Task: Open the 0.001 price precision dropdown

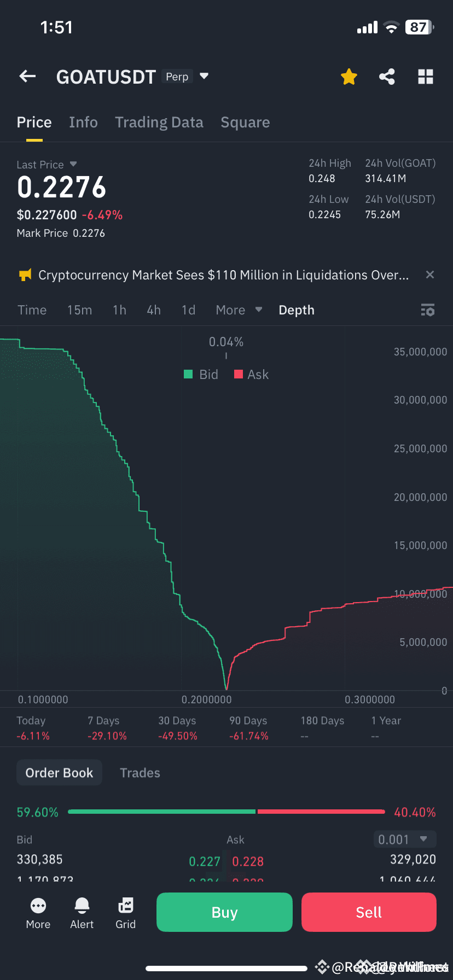Action: coord(404,839)
